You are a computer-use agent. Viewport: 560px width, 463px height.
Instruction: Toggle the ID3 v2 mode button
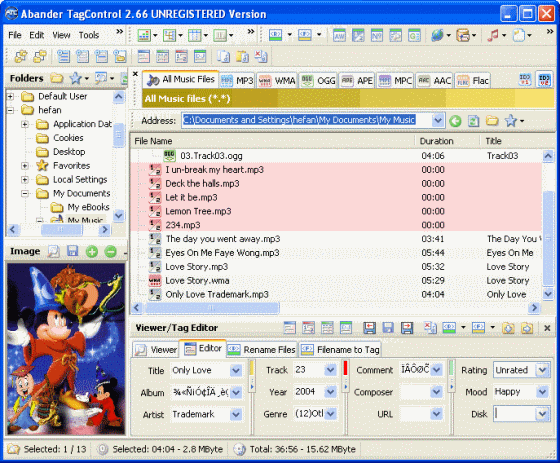pyautogui.click(x=544, y=79)
